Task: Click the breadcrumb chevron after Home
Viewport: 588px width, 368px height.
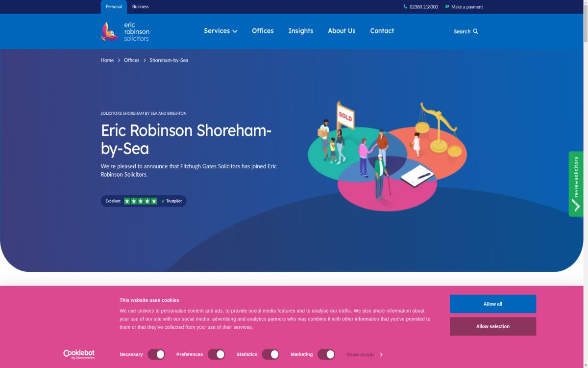Action: (x=119, y=60)
